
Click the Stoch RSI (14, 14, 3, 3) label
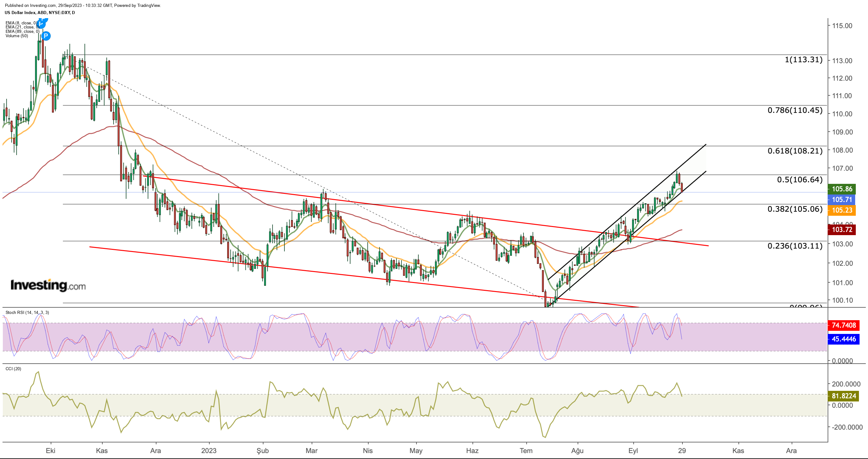[x=27, y=312]
